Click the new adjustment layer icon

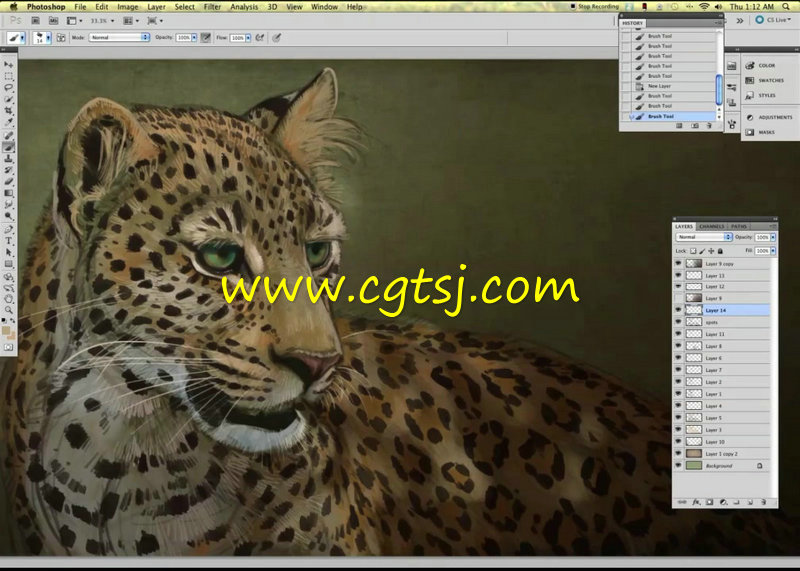click(723, 502)
